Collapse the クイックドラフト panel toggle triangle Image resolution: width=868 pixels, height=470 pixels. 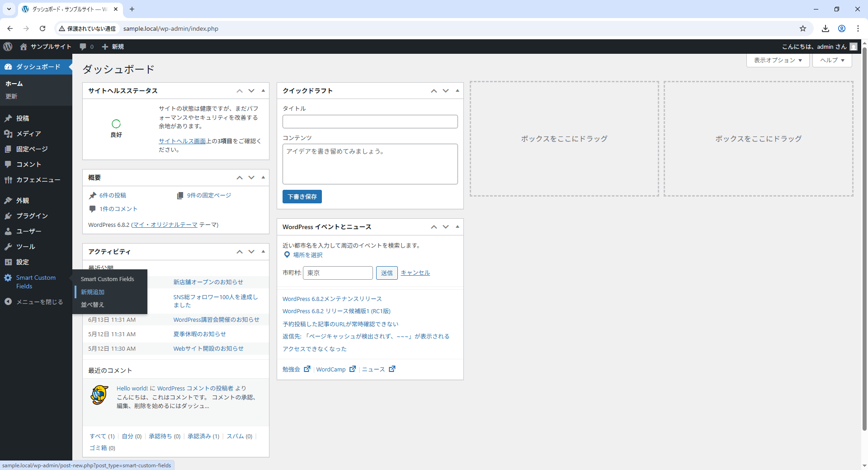[458, 91]
